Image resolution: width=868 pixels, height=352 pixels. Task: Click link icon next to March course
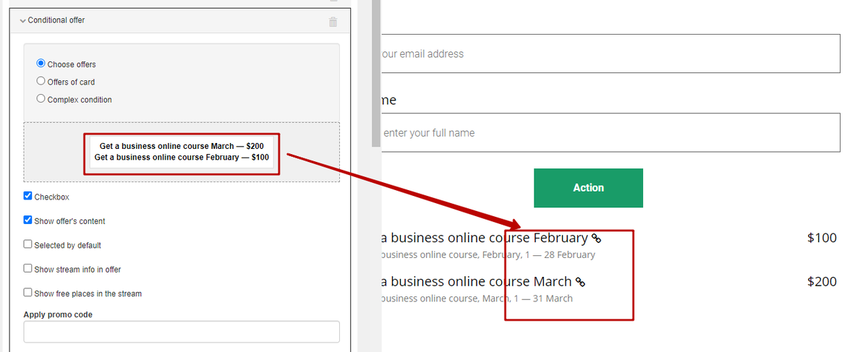[580, 282]
